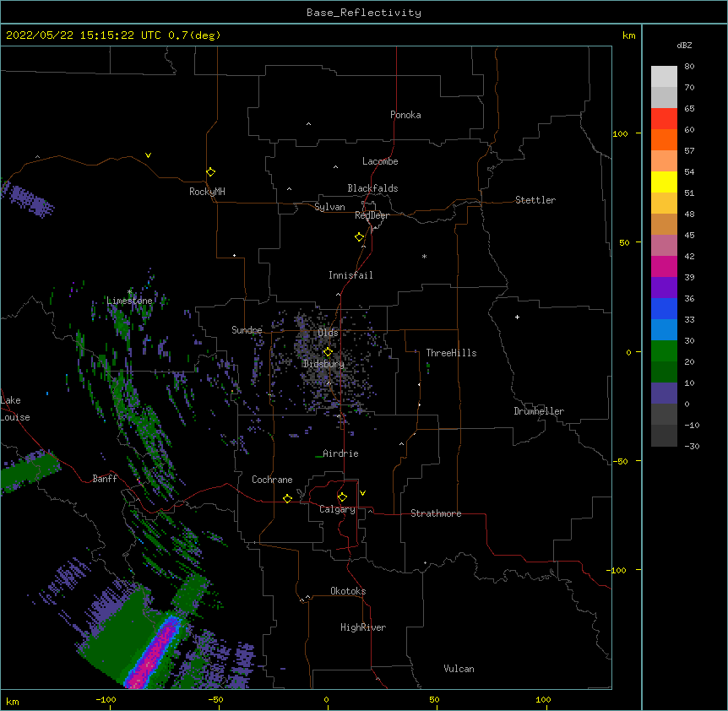Click the white asterisk marker east of Innisfail
728x711 pixels.
(424, 256)
